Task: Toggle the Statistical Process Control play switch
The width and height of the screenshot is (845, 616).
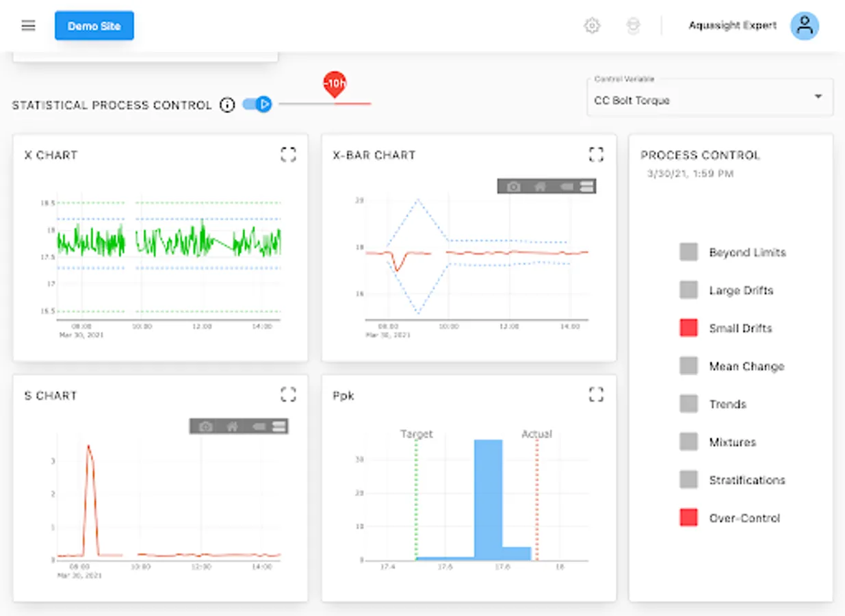Action: (x=257, y=104)
